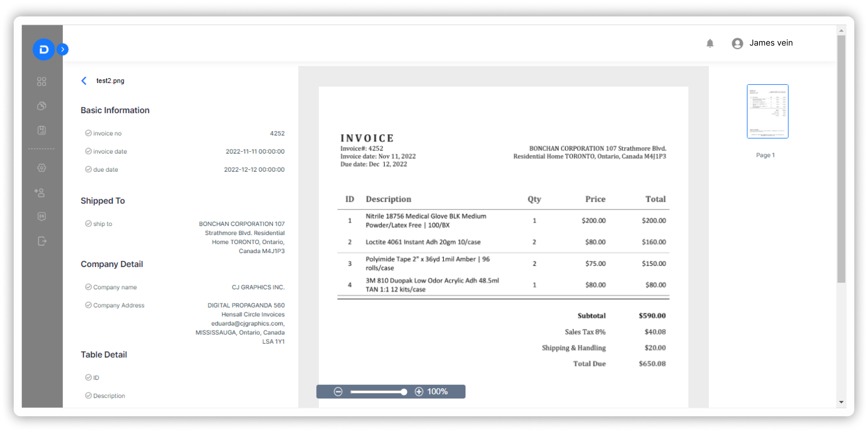Go back using the arrow beside test2.png
This screenshot has width=868, height=433.
tap(84, 81)
